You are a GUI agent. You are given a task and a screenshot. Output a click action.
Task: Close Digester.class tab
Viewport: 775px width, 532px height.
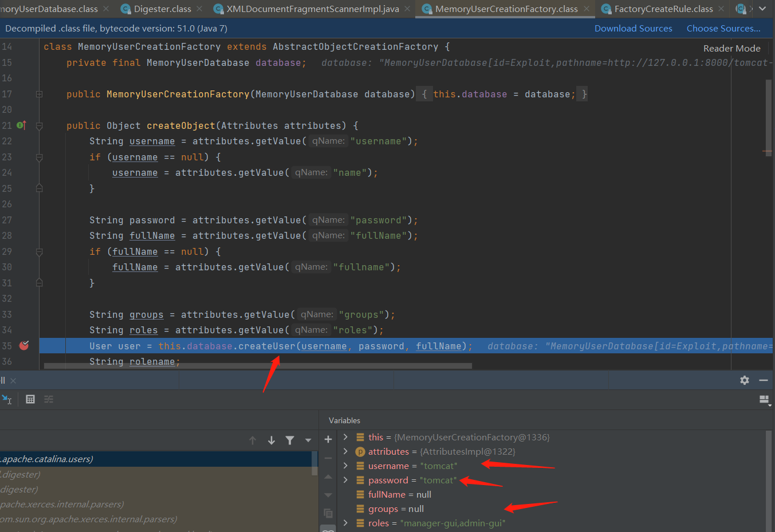pyautogui.click(x=199, y=9)
